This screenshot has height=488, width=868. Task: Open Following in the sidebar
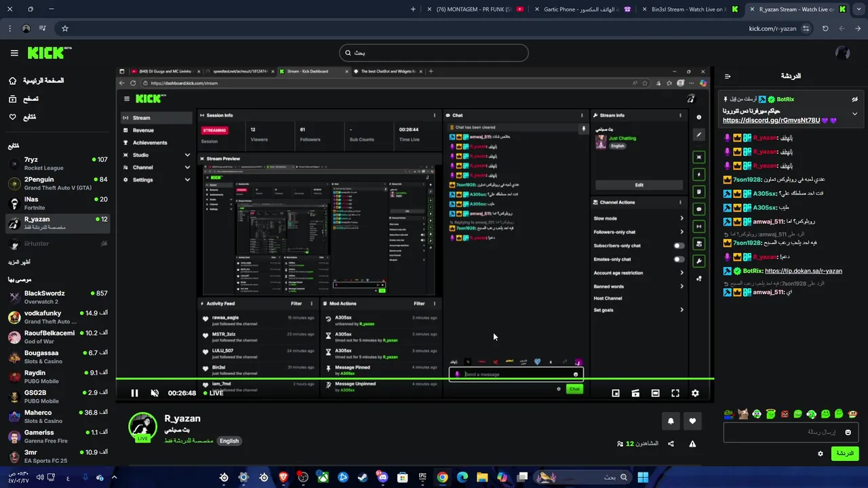22,117
